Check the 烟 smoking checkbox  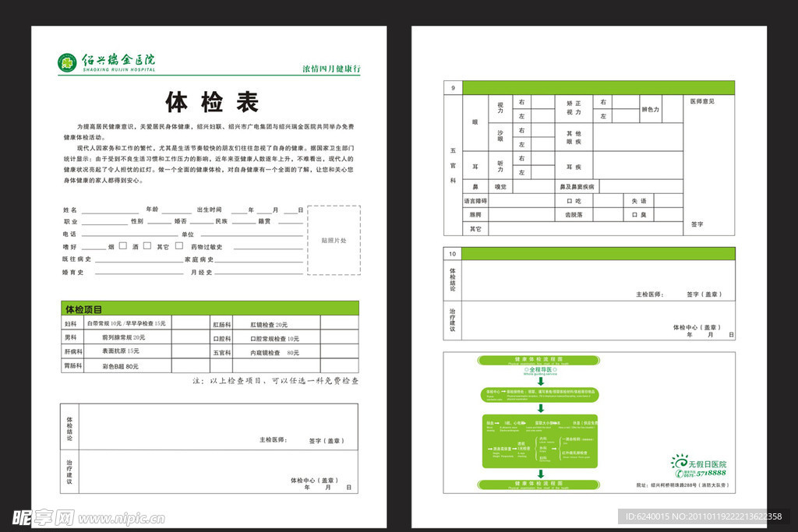point(122,244)
